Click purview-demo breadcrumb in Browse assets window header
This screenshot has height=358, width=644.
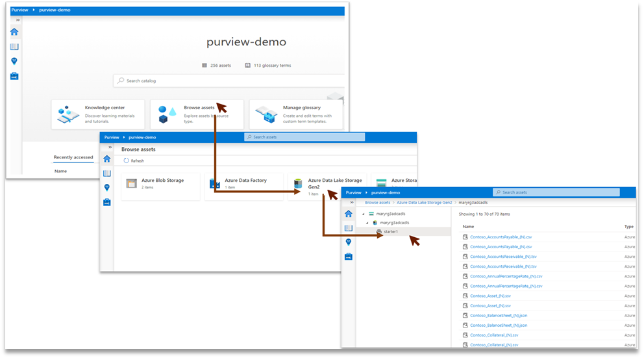[x=142, y=137]
